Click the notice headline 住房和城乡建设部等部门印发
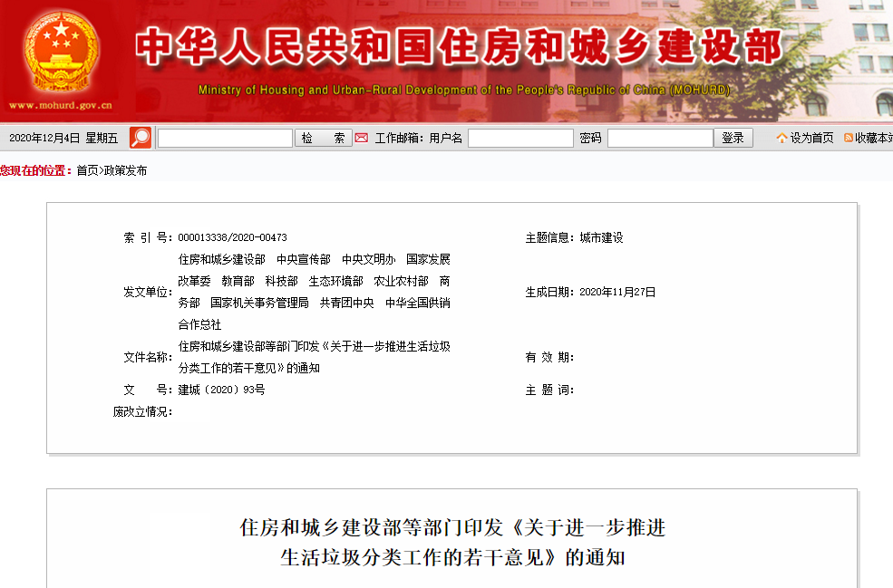 click(452, 527)
